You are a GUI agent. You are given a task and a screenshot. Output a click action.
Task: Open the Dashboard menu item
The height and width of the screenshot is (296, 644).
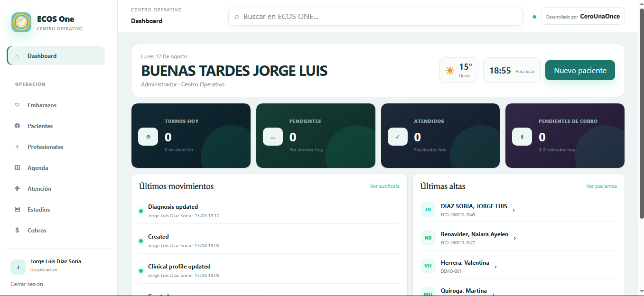[56, 55]
